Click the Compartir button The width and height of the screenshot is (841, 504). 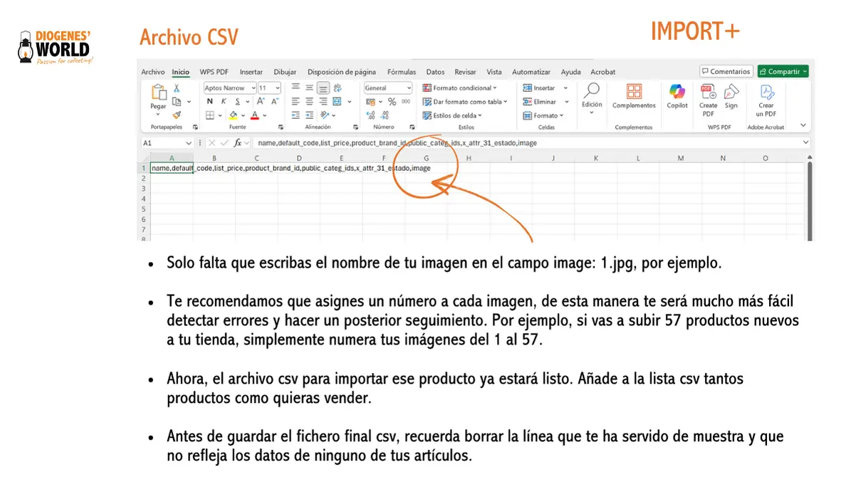(x=783, y=71)
